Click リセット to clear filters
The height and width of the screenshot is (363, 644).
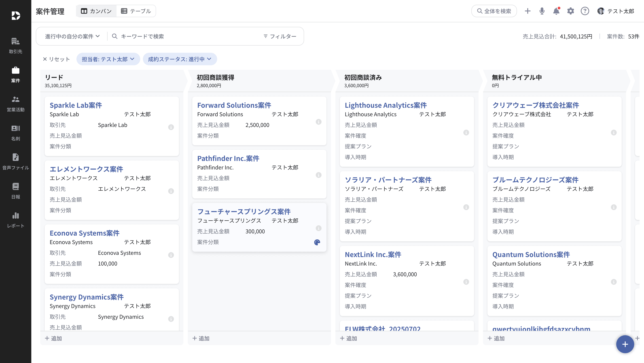(x=56, y=59)
